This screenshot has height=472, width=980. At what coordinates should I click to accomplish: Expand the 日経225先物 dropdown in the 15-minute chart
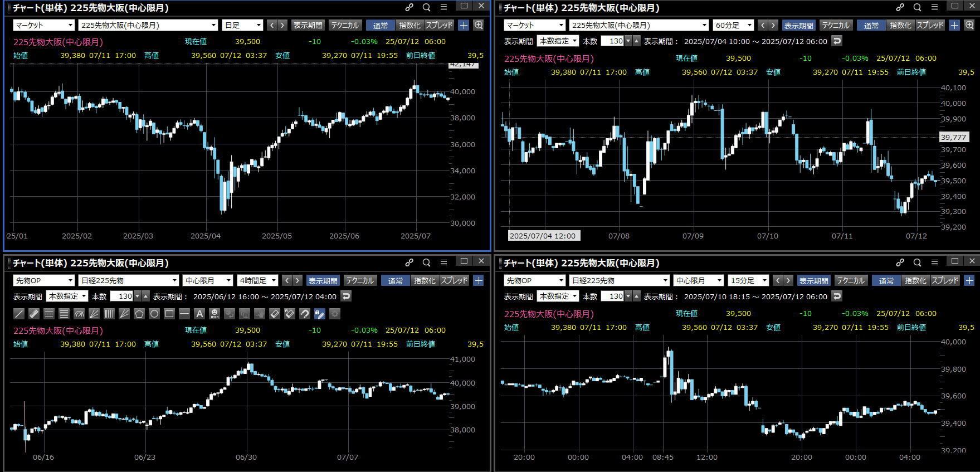coord(619,280)
